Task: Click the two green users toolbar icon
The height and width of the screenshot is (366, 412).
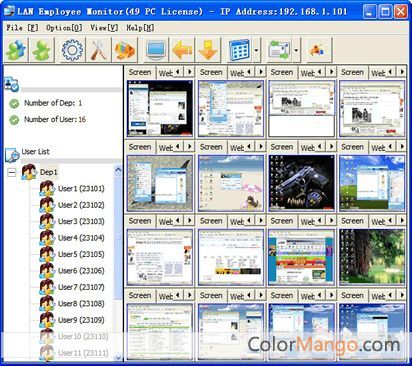Action: (x=16, y=50)
